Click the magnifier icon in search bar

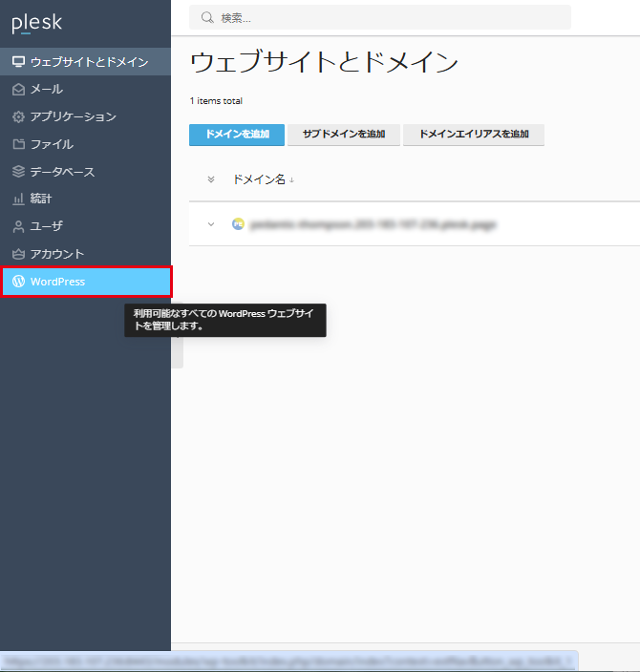[x=207, y=17]
